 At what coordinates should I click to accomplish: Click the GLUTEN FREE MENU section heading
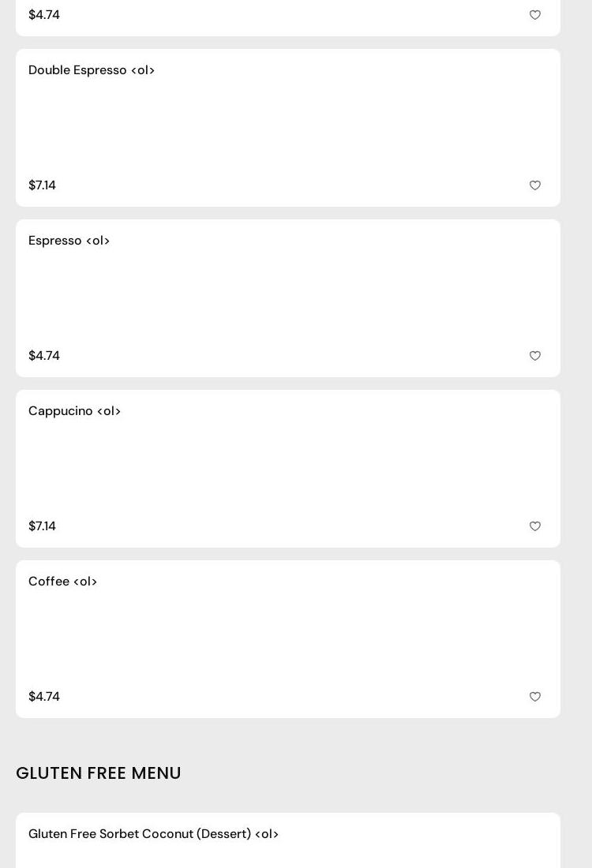pos(99,773)
